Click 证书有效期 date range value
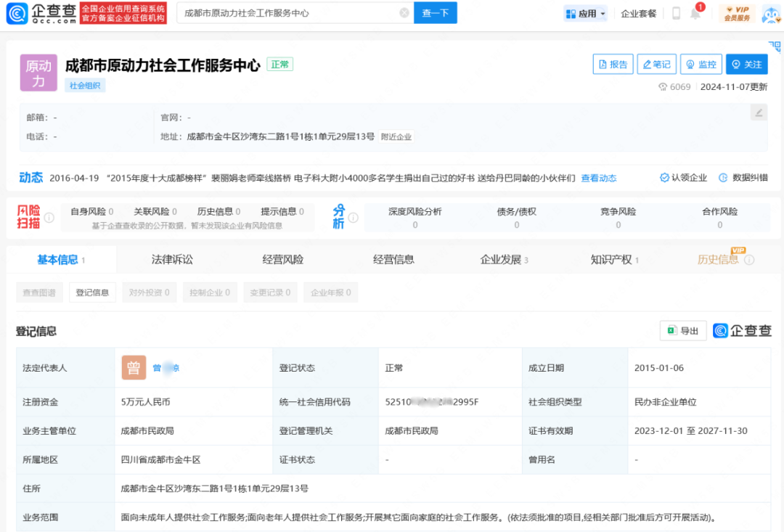This screenshot has width=784, height=532. click(691, 431)
